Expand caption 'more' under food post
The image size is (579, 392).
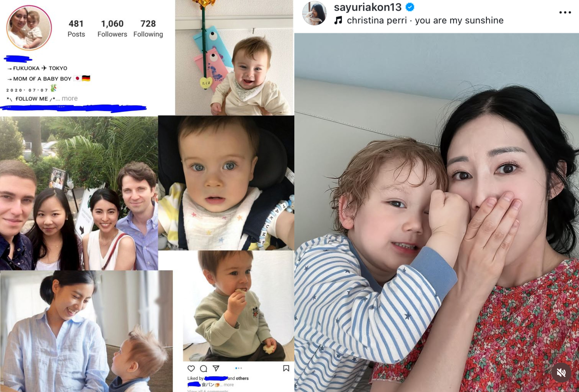pyautogui.click(x=229, y=385)
